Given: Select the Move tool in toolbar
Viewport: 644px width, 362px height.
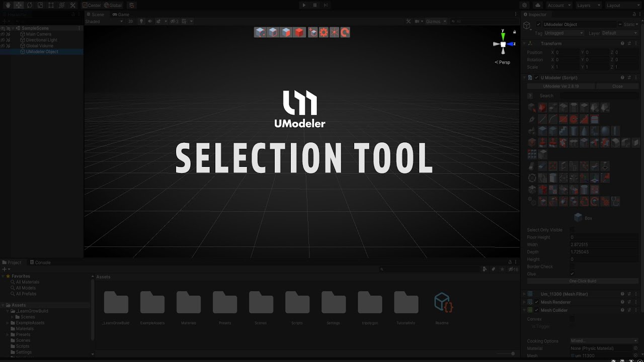Looking at the screenshot, I should click(18, 5).
